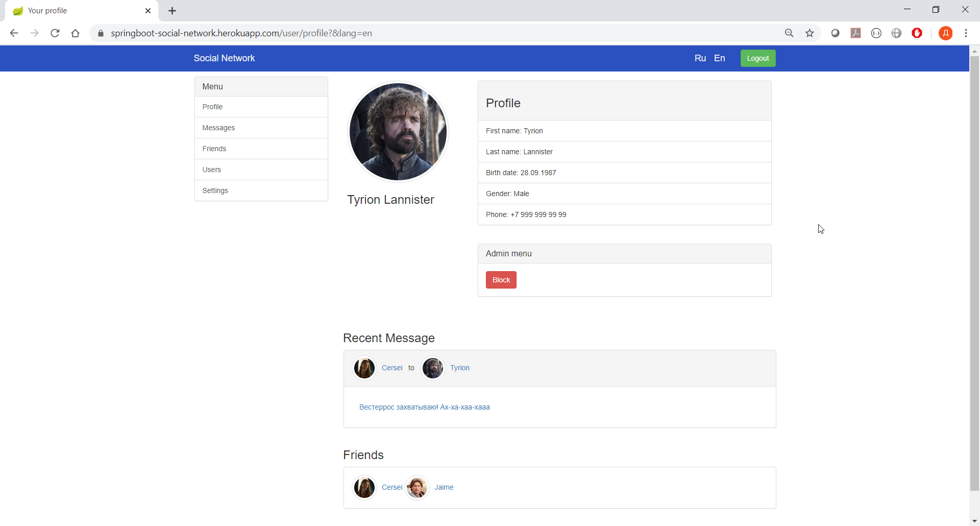The width and height of the screenshot is (980, 526).
Task: Click the 'Profile' panel heading
Action: pyautogui.click(x=503, y=103)
